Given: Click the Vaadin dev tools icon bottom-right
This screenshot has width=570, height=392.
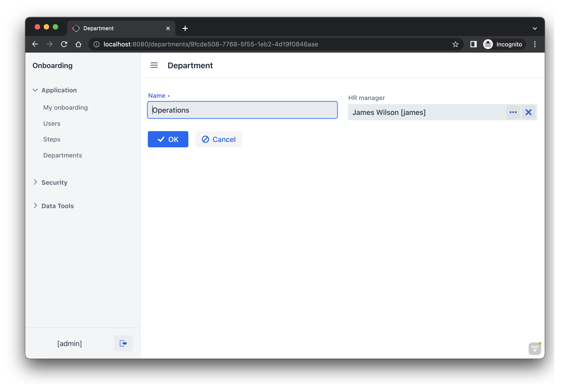Looking at the screenshot, I should tap(535, 349).
